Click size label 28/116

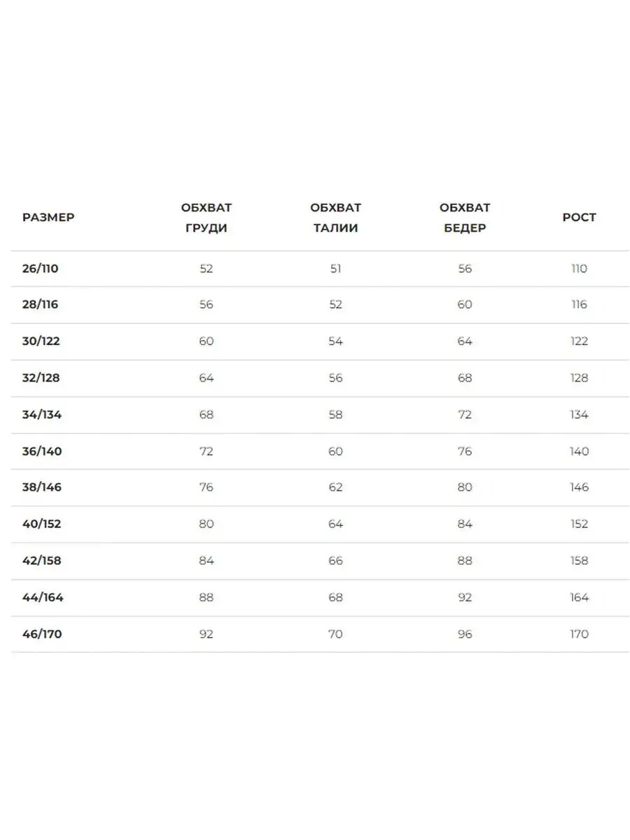(x=40, y=304)
